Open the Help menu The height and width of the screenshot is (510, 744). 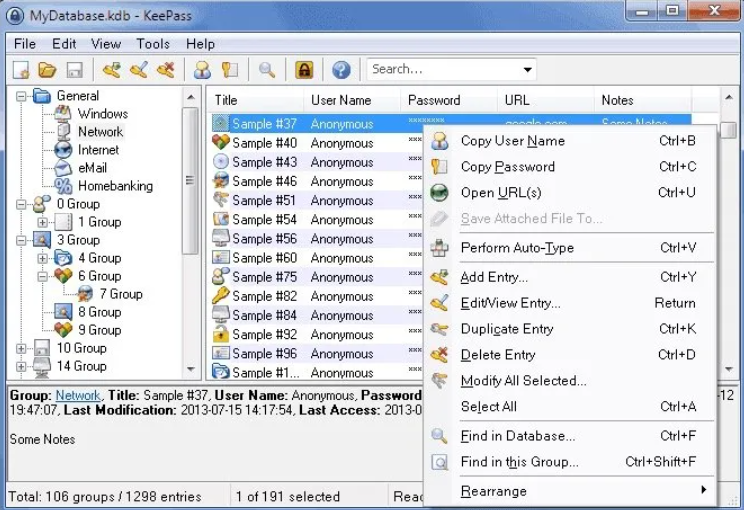coord(200,44)
